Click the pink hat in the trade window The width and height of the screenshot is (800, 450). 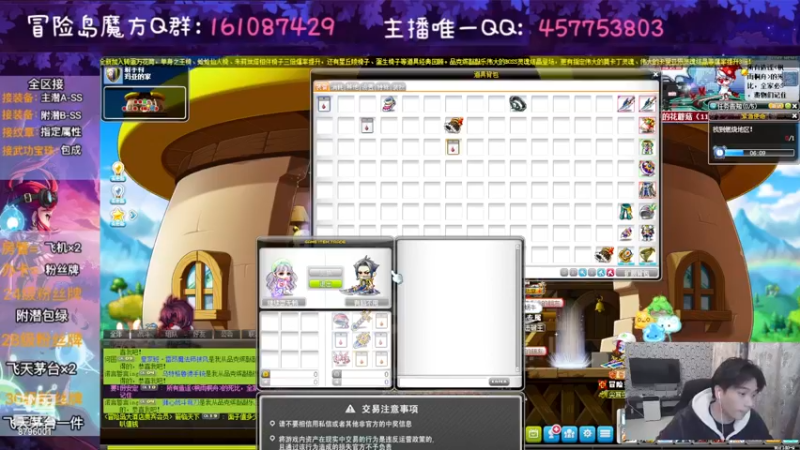(341, 321)
